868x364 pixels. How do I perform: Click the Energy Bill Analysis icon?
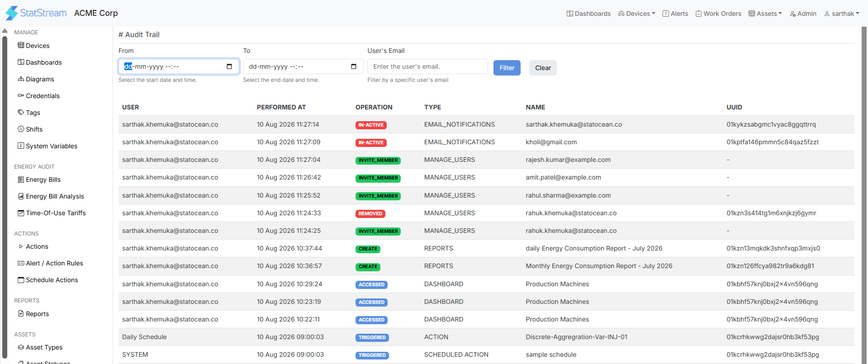point(21,196)
